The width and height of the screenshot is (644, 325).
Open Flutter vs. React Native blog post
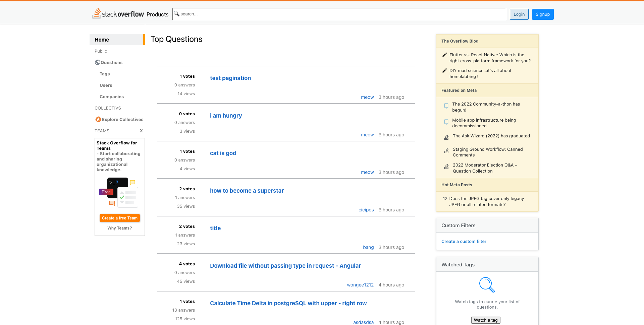pos(490,58)
